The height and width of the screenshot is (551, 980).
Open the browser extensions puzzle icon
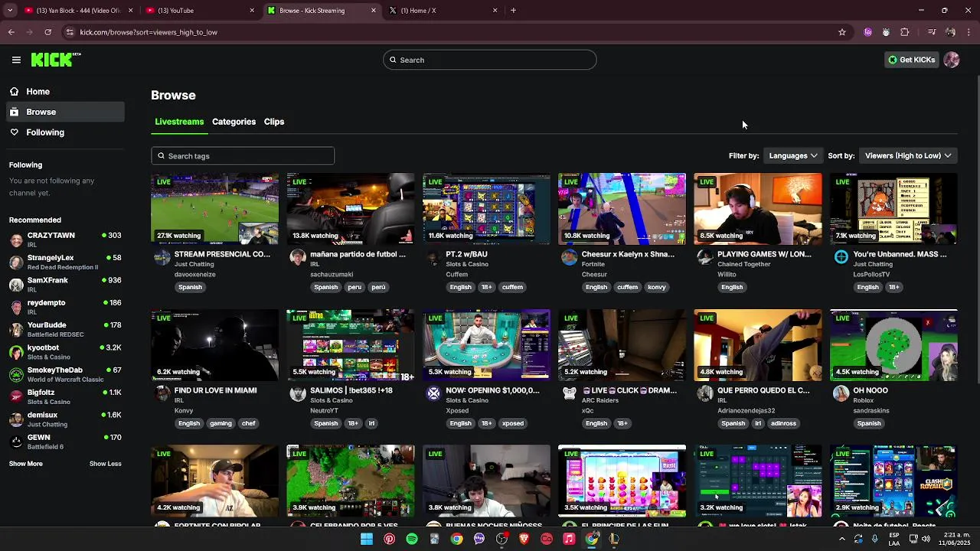905,32
